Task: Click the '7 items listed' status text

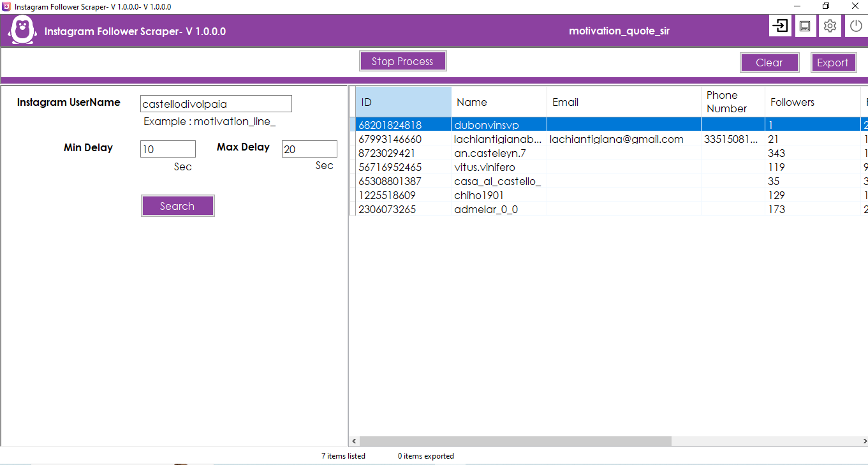Action: point(343,456)
